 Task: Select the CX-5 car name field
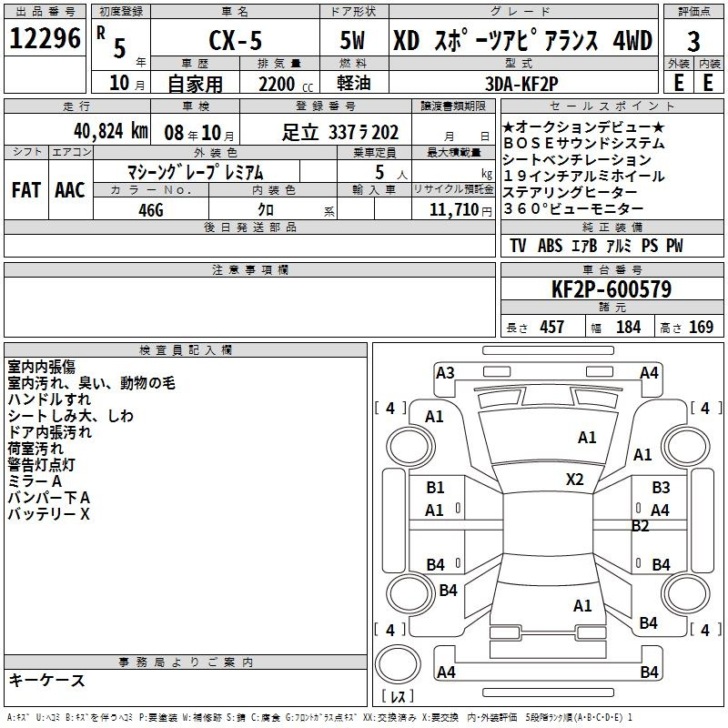(x=233, y=41)
